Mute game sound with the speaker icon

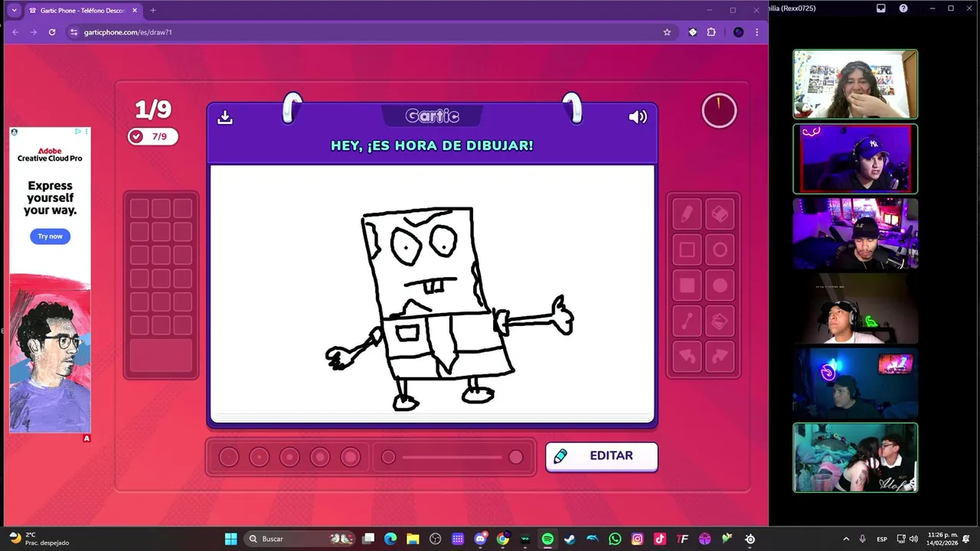tap(638, 116)
